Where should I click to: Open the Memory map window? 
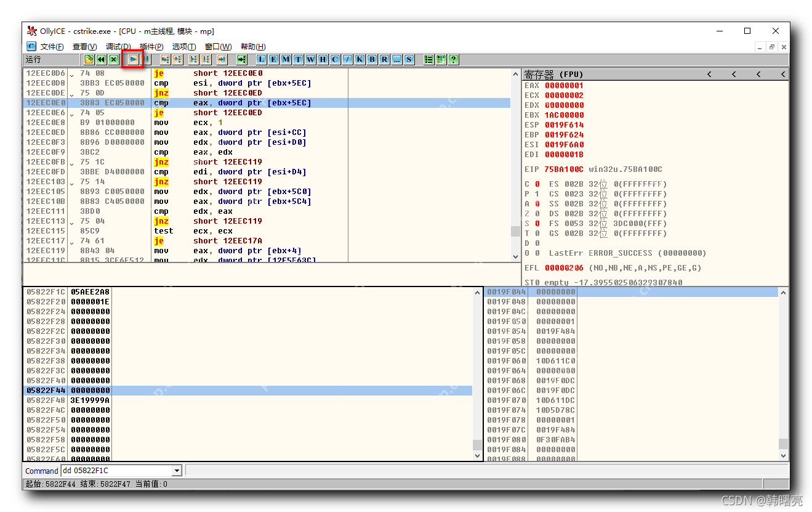[x=284, y=59]
